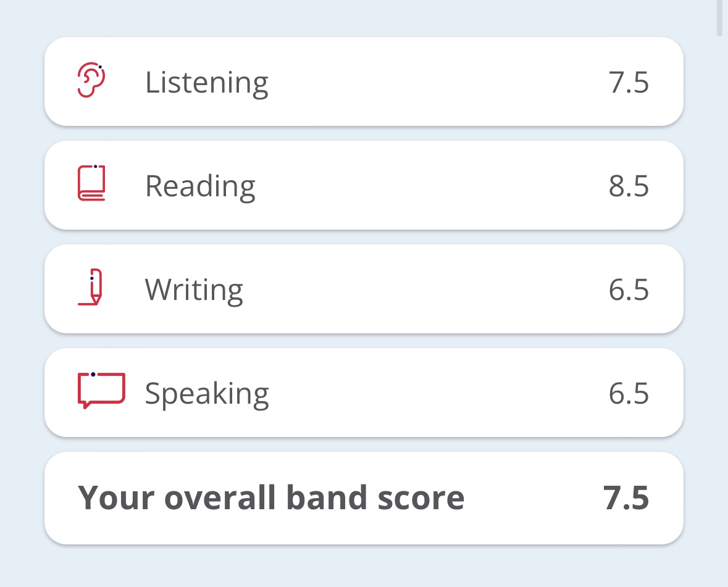Click the overall band score value

pos(626,498)
